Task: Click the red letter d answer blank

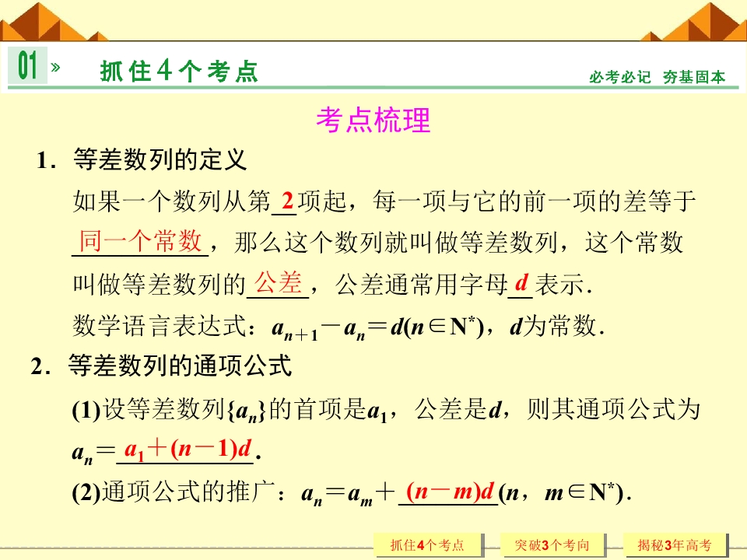Action: point(521,283)
